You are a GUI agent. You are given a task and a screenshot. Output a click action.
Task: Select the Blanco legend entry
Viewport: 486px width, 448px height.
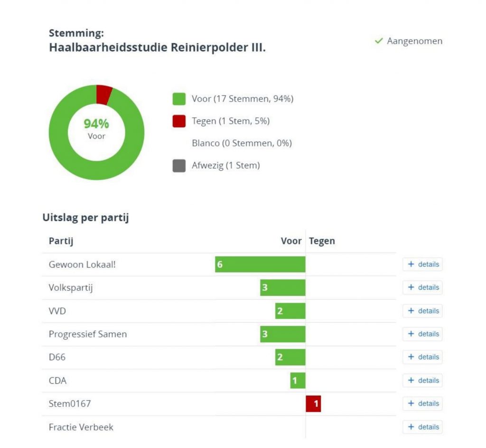click(242, 143)
